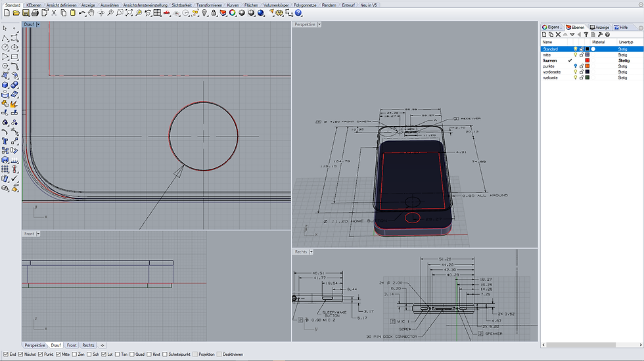This screenshot has height=361, width=644.
Task: Undo the last action in the toolbar
Action: point(82,13)
